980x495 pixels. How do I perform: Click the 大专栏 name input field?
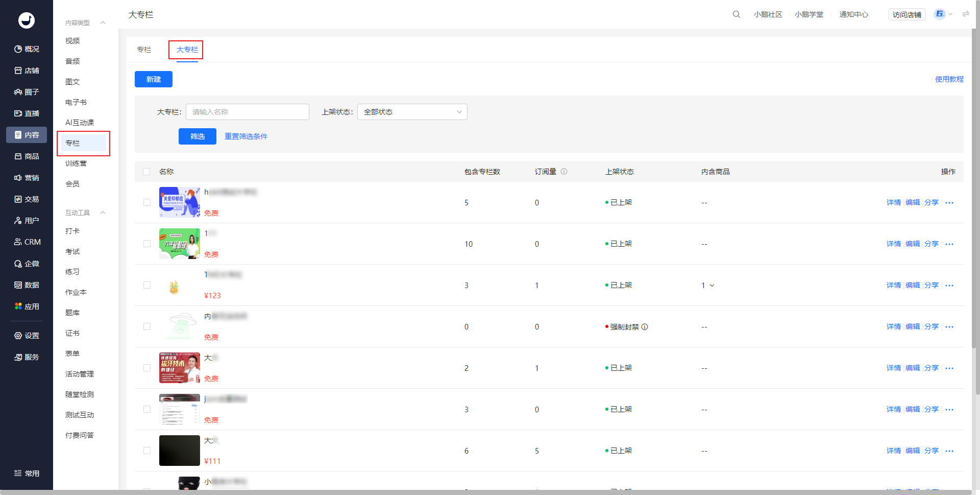point(247,112)
